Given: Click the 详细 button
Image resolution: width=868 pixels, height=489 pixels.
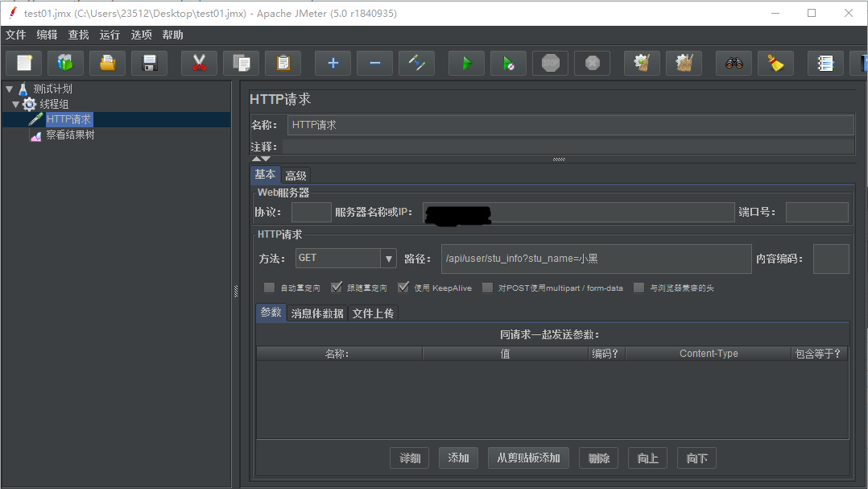Looking at the screenshot, I should 410,458.
